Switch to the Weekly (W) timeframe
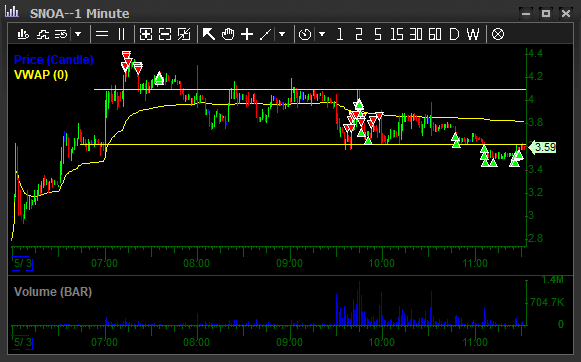The height and width of the screenshot is (362, 581). point(473,34)
